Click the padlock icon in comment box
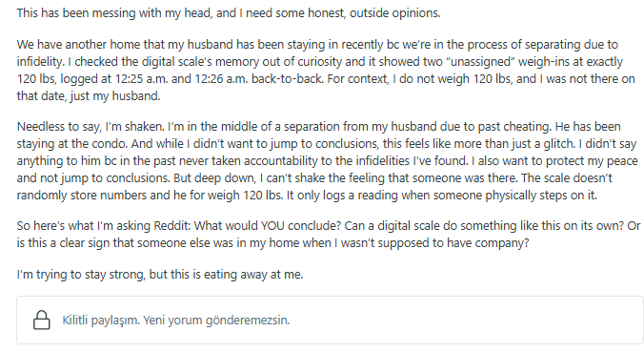644x352 pixels. [x=42, y=320]
